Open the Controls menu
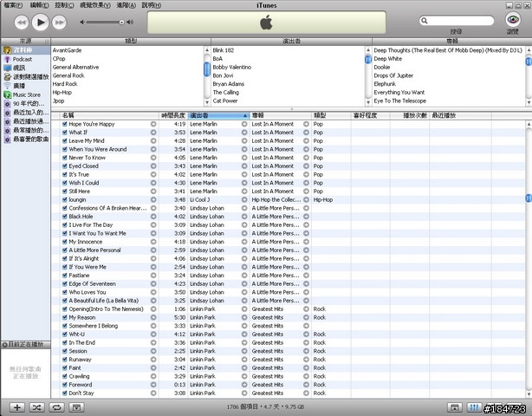 (x=64, y=5)
